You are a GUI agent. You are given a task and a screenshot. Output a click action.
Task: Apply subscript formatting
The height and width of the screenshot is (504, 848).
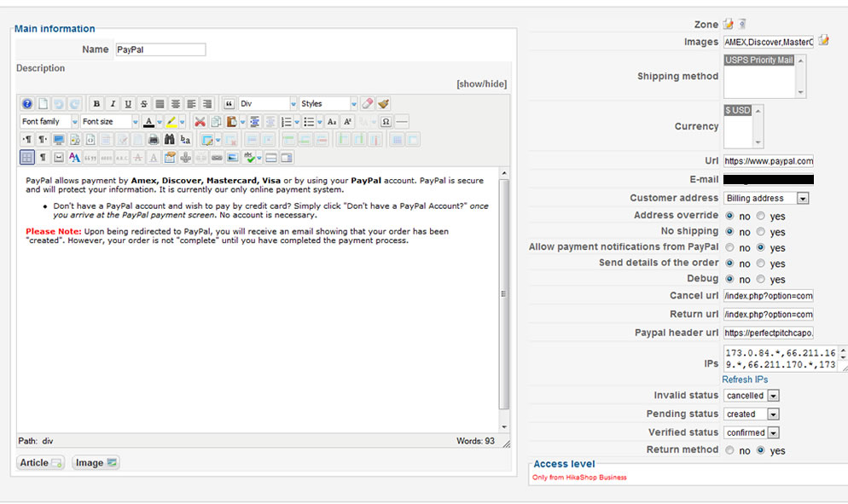(332, 122)
